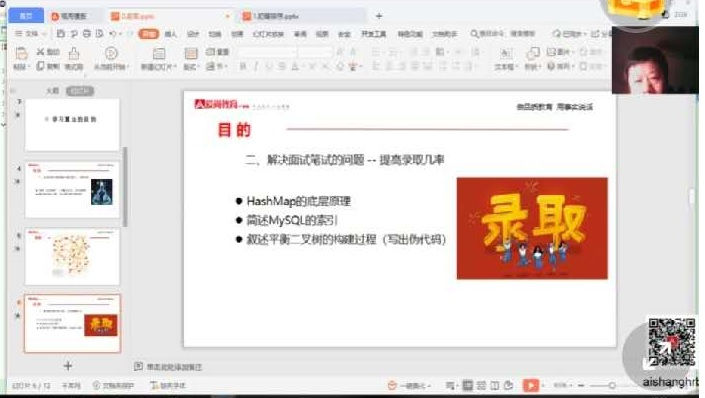The width and height of the screenshot is (705, 398).
Task: Click the Text Box icon in the ribbon
Action: coord(504,54)
